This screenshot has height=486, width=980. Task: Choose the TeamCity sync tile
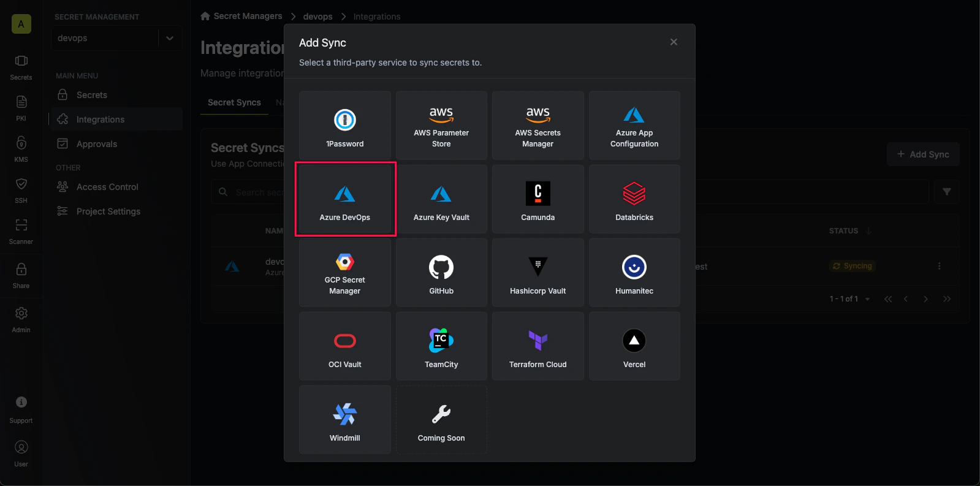point(441,346)
